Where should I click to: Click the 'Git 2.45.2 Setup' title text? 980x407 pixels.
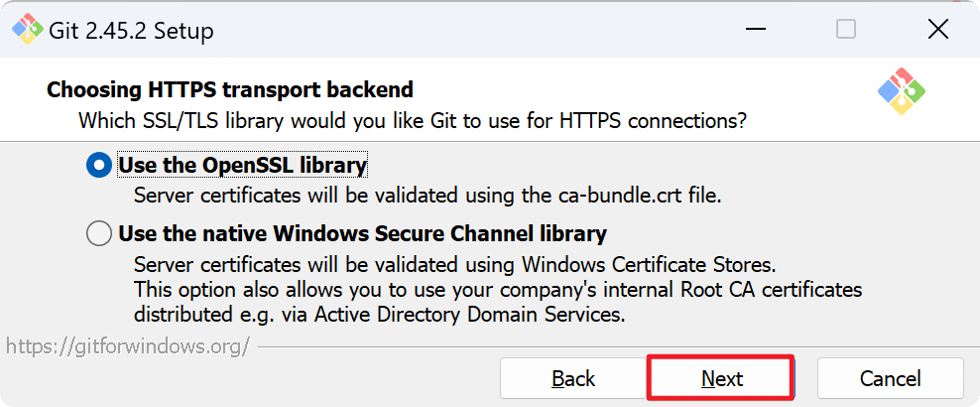point(131,31)
